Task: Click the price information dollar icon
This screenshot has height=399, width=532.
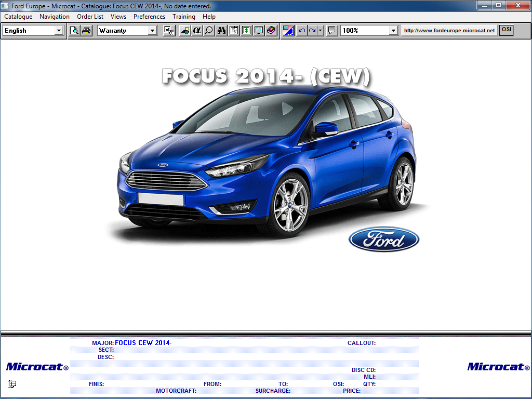Action: pos(246,30)
